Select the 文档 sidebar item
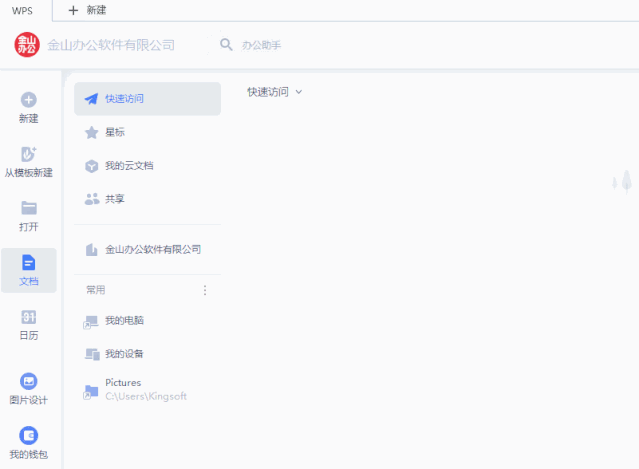 (x=29, y=270)
